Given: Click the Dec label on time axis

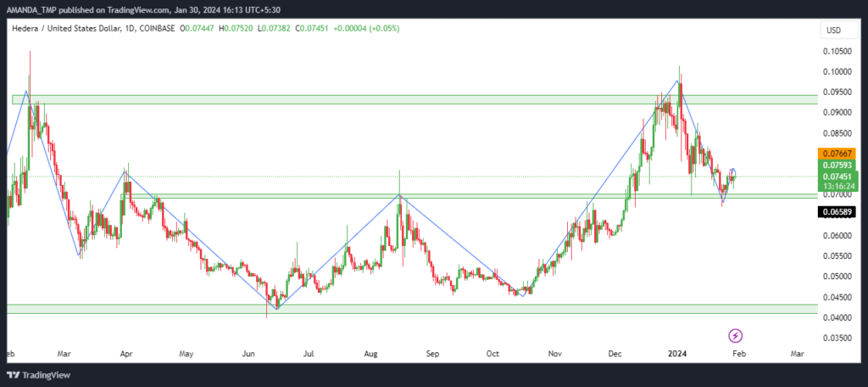Looking at the screenshot, I should [x=615, y=354].
